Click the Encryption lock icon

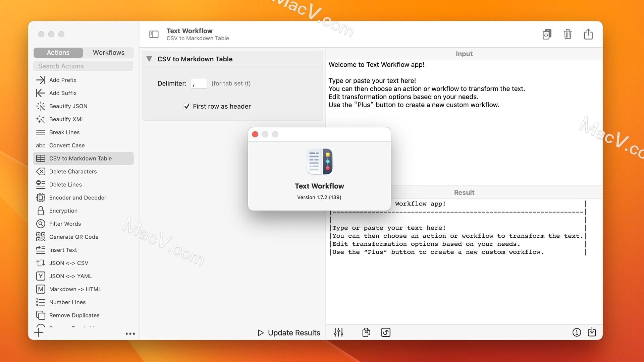tap(41, 210)
